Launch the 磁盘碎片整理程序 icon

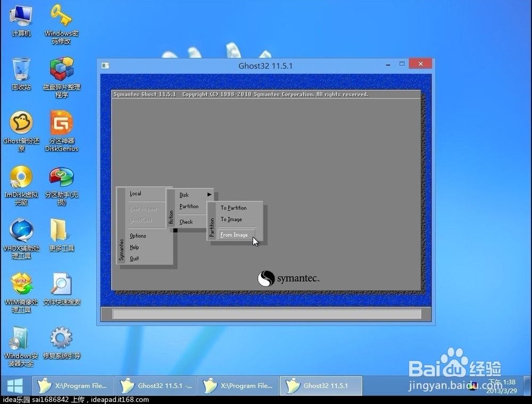point(61,77)
